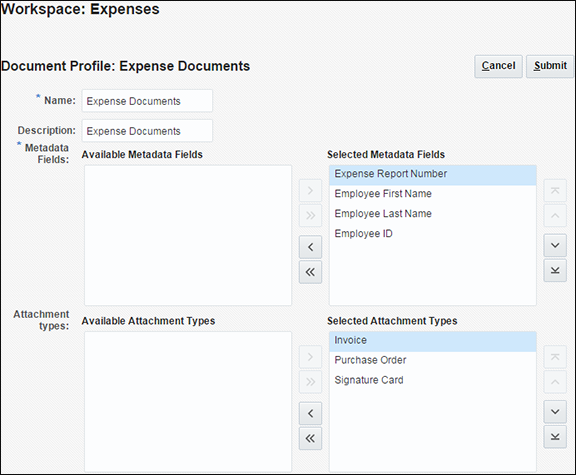The width and height of the screenshot is (576, 475).
Task: Move selected attachment type to bottom
Action: [x=555, y=437]
